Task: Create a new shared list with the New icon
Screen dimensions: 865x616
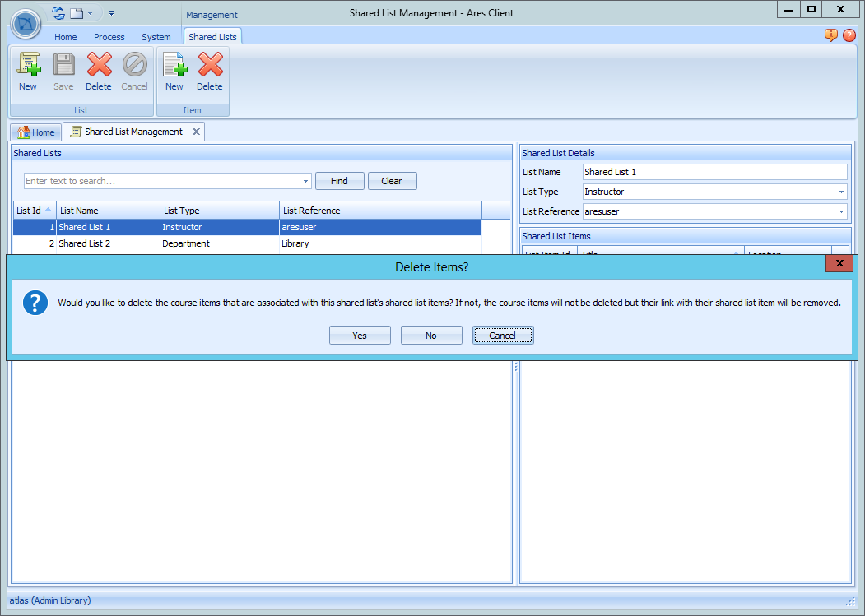Action: tap(27, 72)
